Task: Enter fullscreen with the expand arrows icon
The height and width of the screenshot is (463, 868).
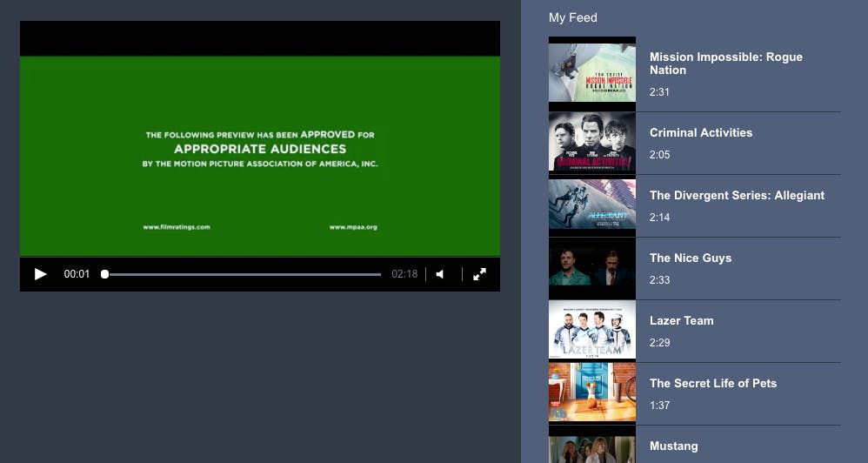Action: coord(479,274)
